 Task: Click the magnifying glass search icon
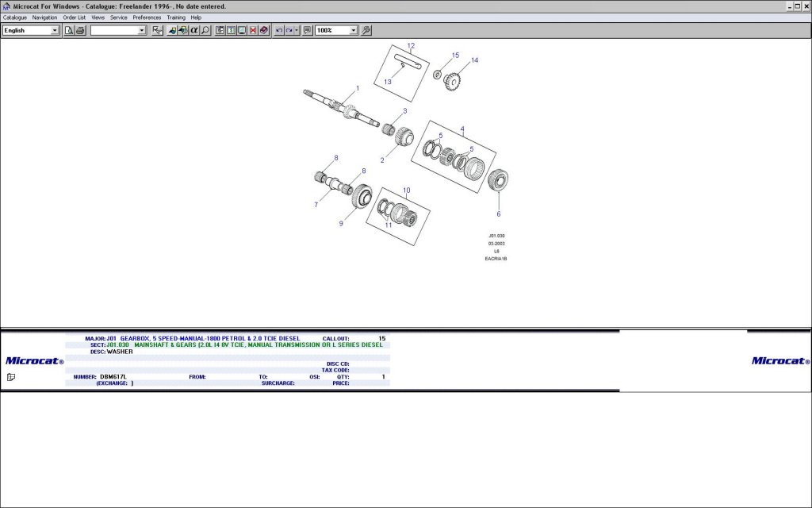[205, 31]
